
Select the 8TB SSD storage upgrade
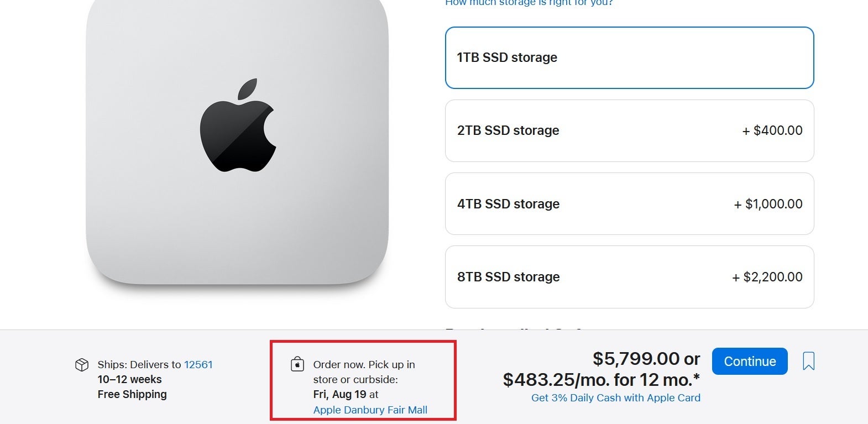click(629, 276)
